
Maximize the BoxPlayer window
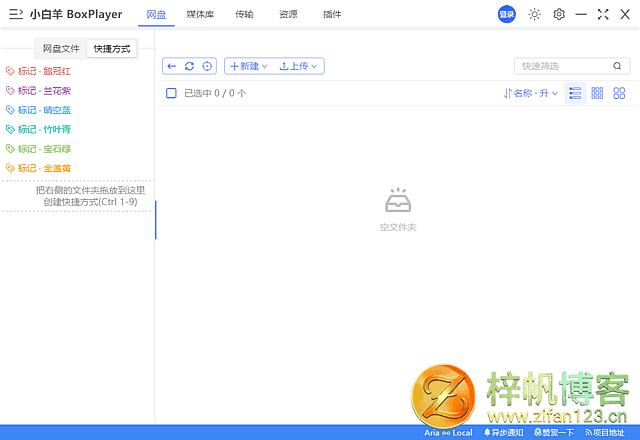(603, 14)
